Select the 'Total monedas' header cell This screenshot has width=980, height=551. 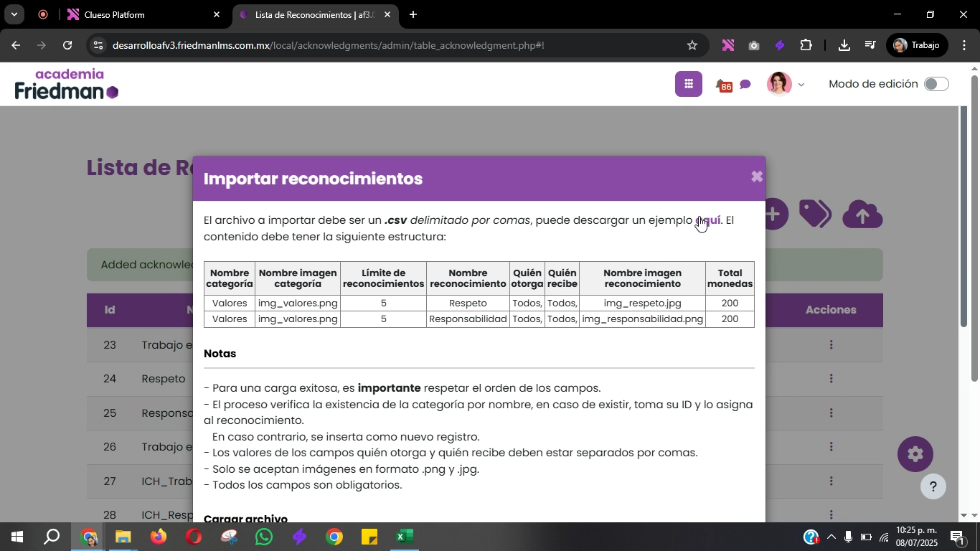coord(730,278)
